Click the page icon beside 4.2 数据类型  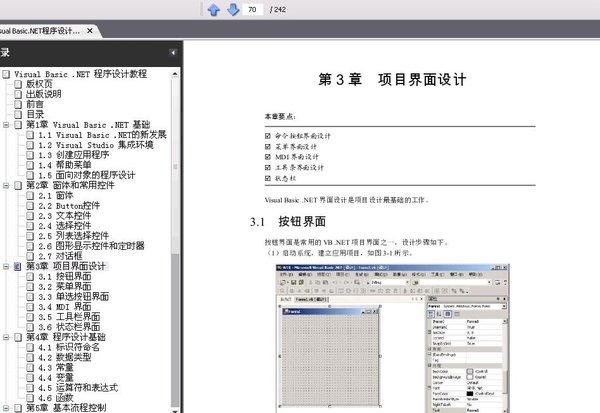[x=30, y=357]
